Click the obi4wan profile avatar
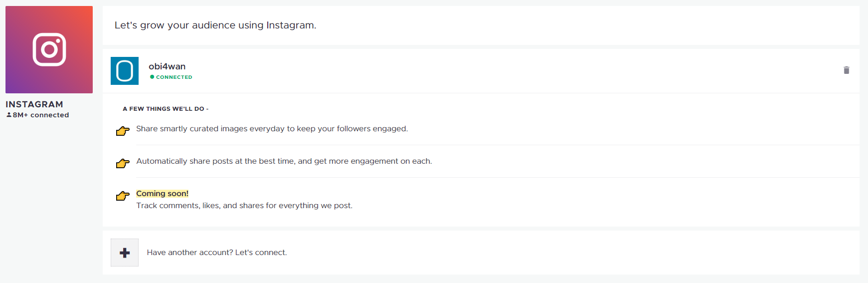Image resolution: width=868 pixels, height=283 pixels. pyautogui.click(x=125, y=71)
